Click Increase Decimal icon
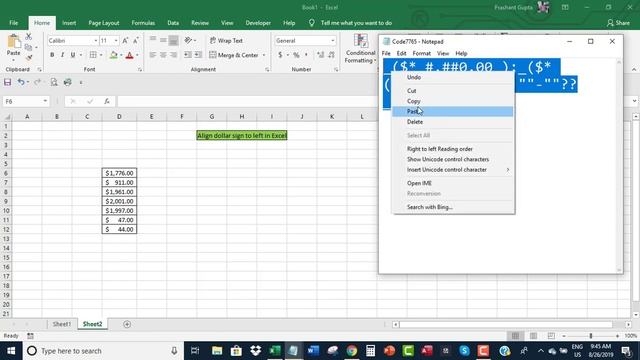This screenshot has height=360, width=640. (321, 55)
